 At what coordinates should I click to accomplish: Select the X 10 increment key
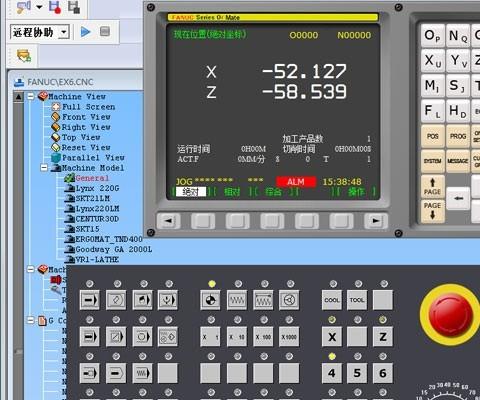(237, 337)
